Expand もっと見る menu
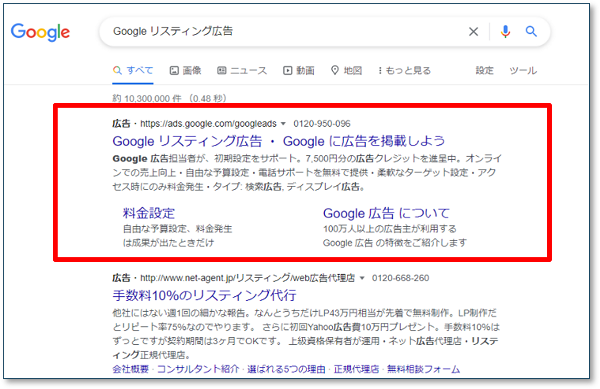 [x=404, y=70]
